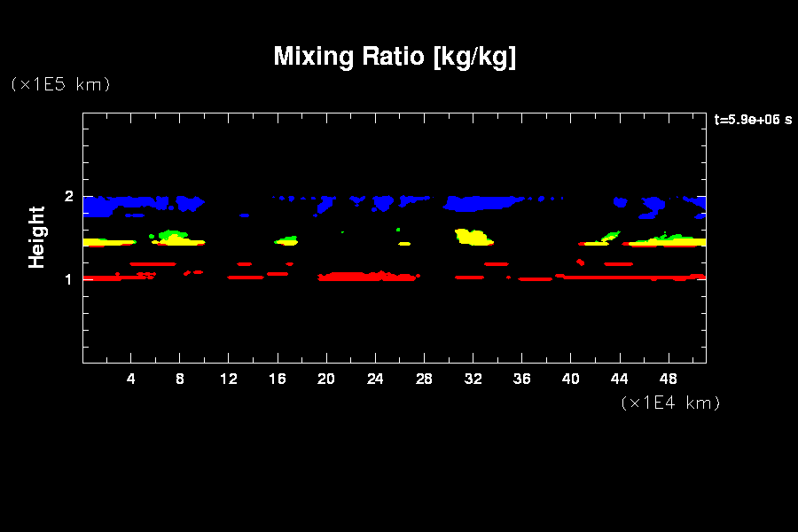The height and width of the screenshot is (532, 798).
Task: Click the (×1E4 km) horizontal scale label
Action: (670, 403)
